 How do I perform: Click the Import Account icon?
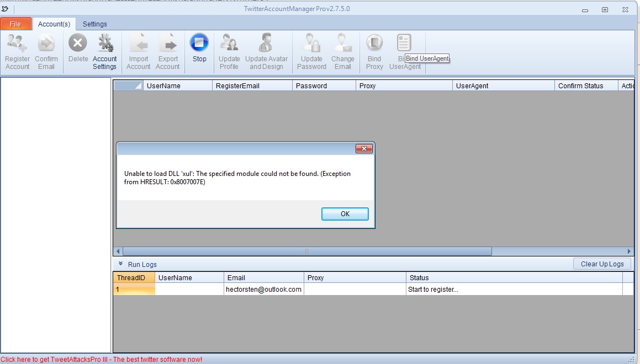tap(138, 43)
